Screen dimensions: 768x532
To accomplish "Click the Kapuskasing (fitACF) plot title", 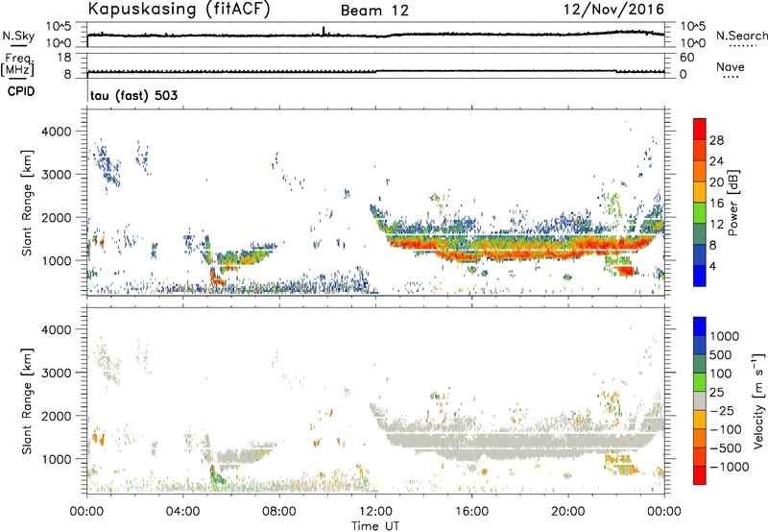I will [179, 10].
